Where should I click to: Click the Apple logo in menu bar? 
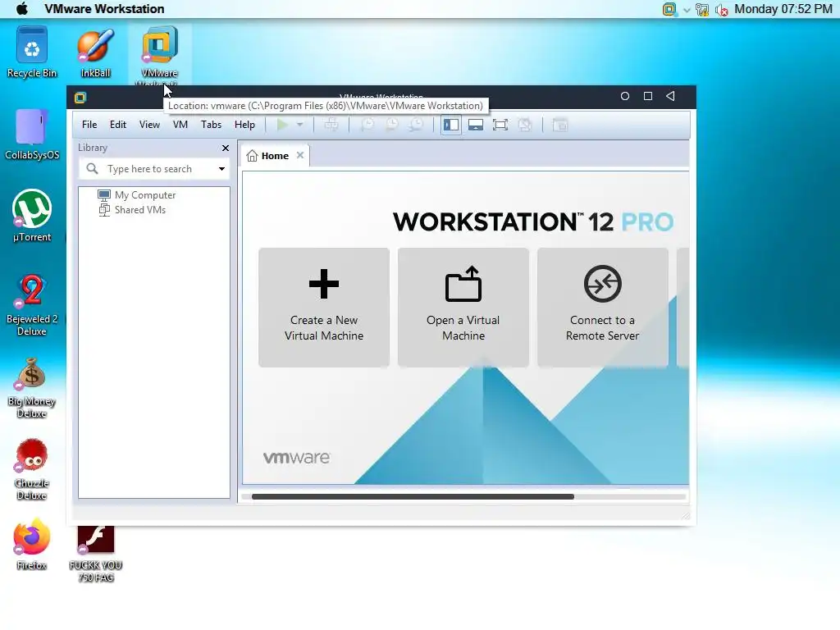pos(22,8)
